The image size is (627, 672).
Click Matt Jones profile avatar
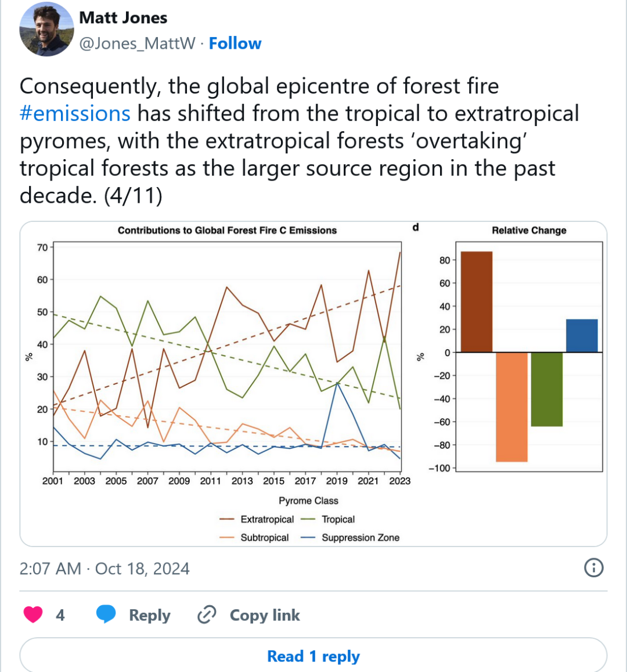tap(46, 30)
